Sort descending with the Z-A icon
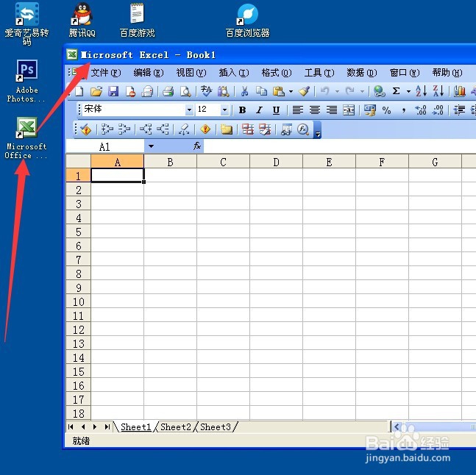This screenshot has height=475, width=476. click(x=438, y=91)
